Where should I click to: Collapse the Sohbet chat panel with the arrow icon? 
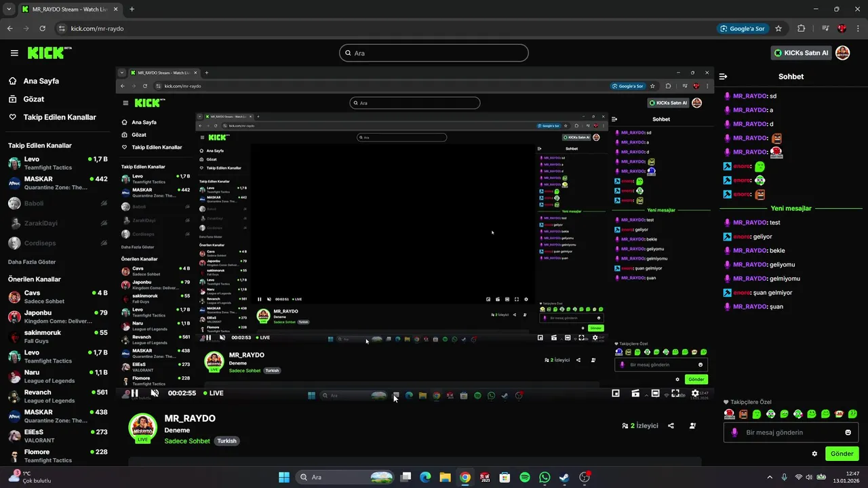point(724,77)
